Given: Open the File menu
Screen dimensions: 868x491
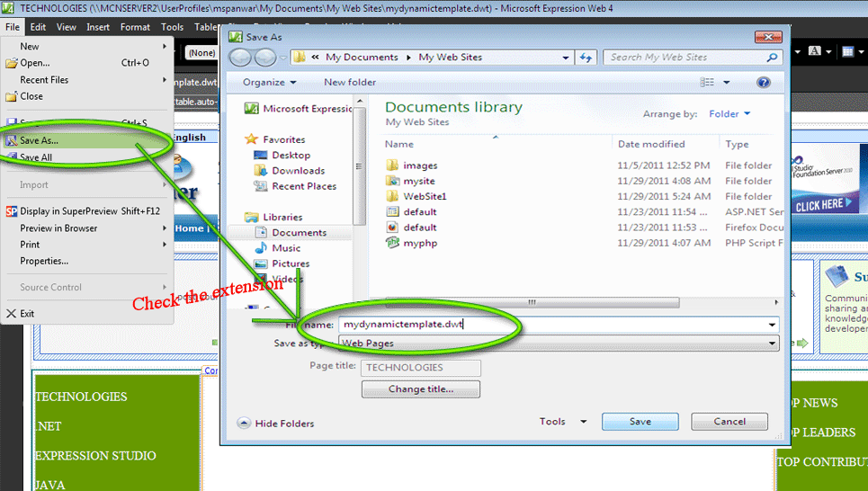Looking at the screenshot, I should tap(13, 27).
